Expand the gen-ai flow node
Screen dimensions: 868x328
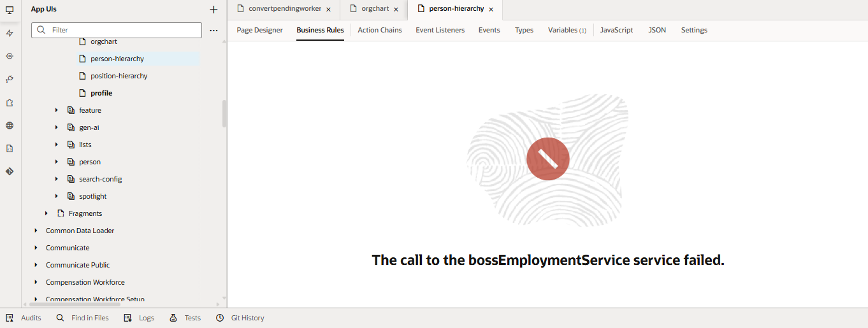tap(57, 127)
